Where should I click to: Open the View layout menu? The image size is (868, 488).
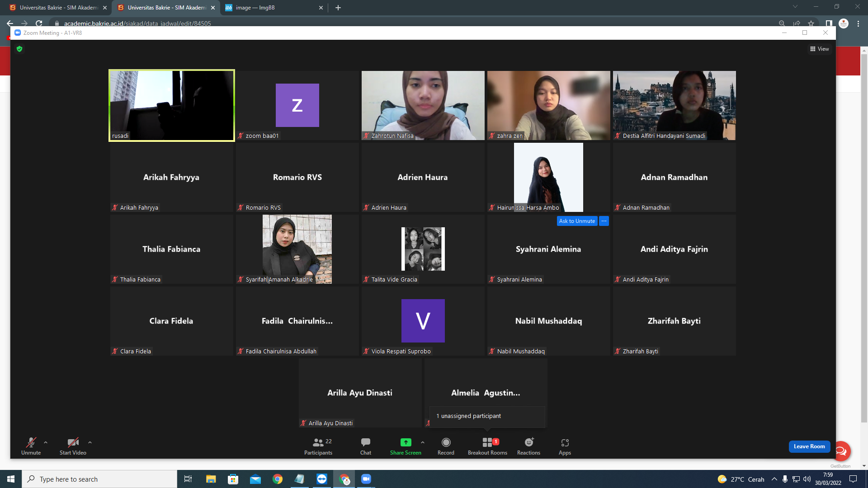(820, 49)
